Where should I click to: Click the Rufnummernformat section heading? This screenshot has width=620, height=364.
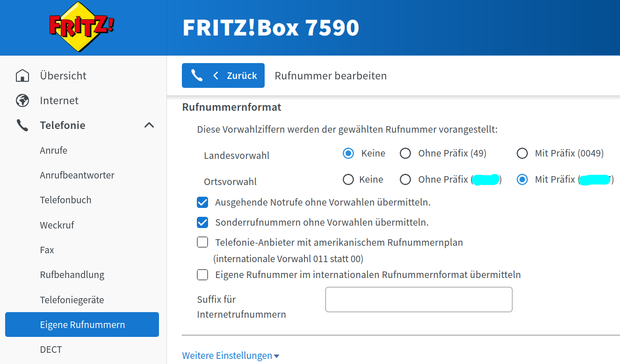coord(231,107)
